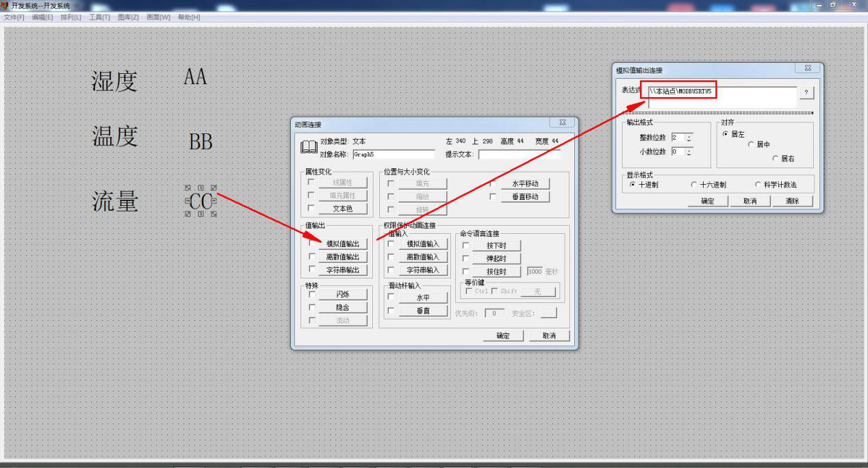Image resolution: width=868 pixels, height=468 pixels.
Task: Increase 整数位数 using the spinner arrows
Action: tap(689, 135)
